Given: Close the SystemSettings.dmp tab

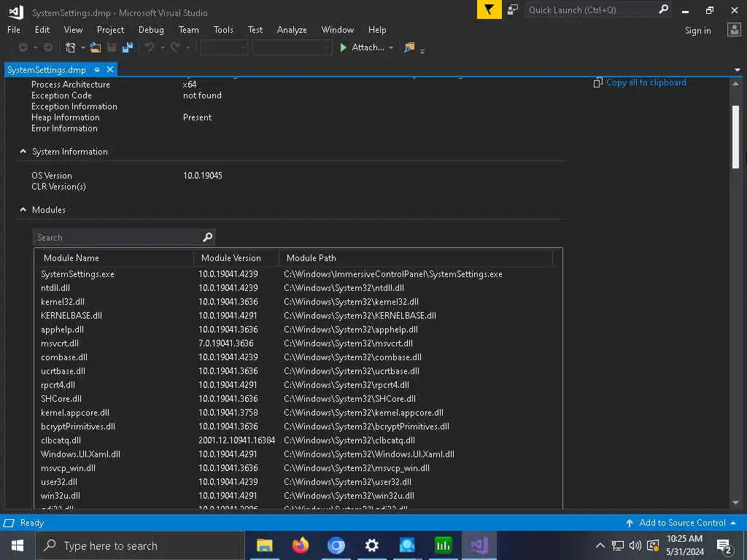Looking at the screenshot, I should pos(110,69).
